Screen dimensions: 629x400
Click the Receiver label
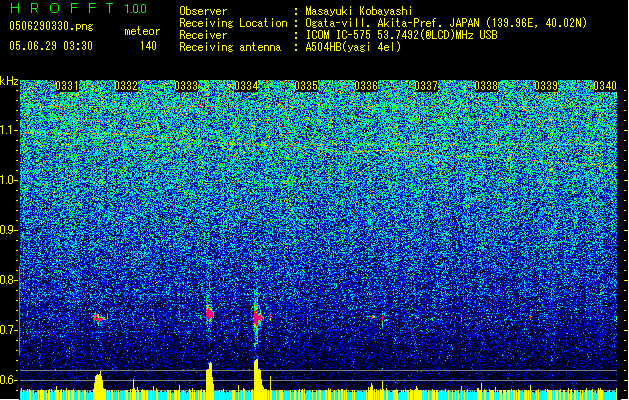(203, 35)
